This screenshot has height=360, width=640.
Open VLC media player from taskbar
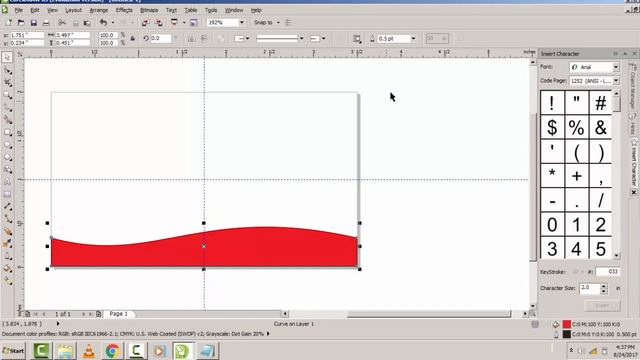tap(89, 351)
